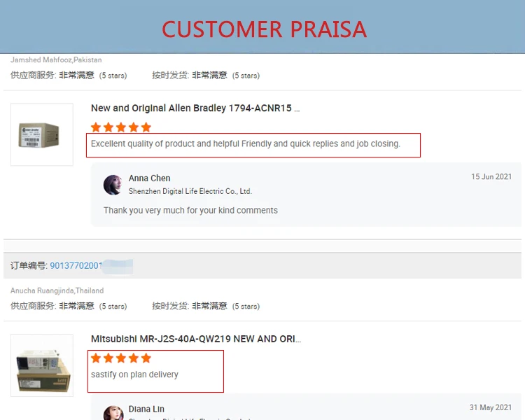The height and width of the screenshot is (420, 525).
Task: Open the Mitsubishi MR-J2S-40A product thumbnail
Action: [x=42, y=365]
